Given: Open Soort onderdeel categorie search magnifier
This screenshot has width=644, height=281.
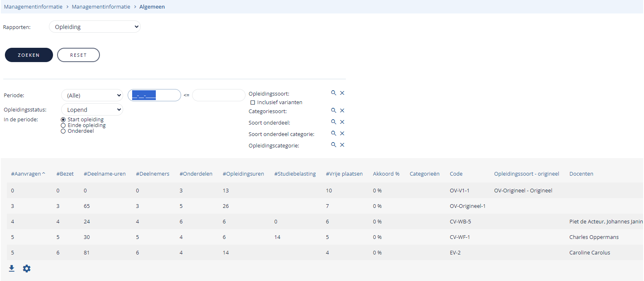Looking at the screenshot, I should point(334,134).
